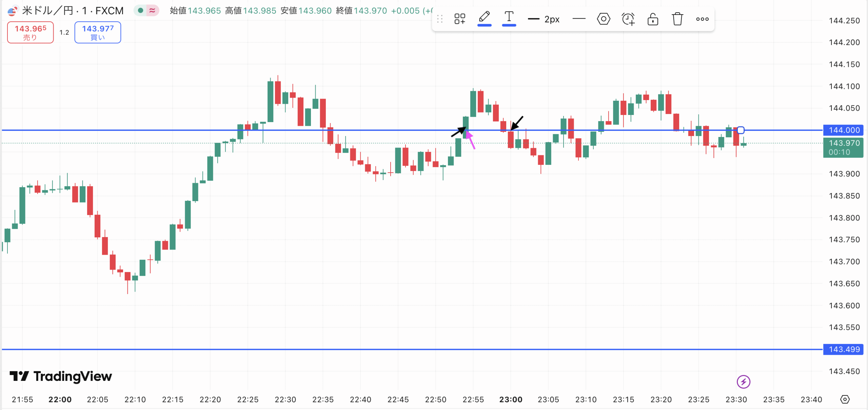Change text color with the T icon
The width and height of the screenshot is (868, 410).
point(509,18)
